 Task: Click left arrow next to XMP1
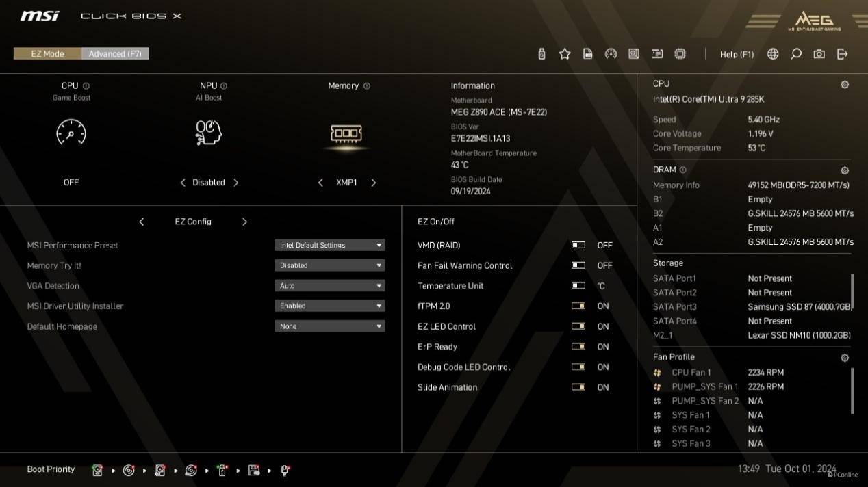tap(320, 183)
